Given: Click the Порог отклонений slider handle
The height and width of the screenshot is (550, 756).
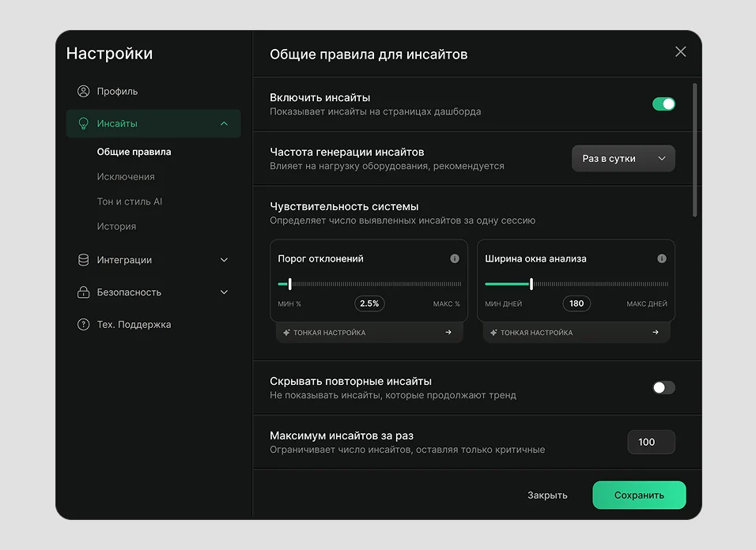Looking at the screenshot, I should [x=289, y=284].
